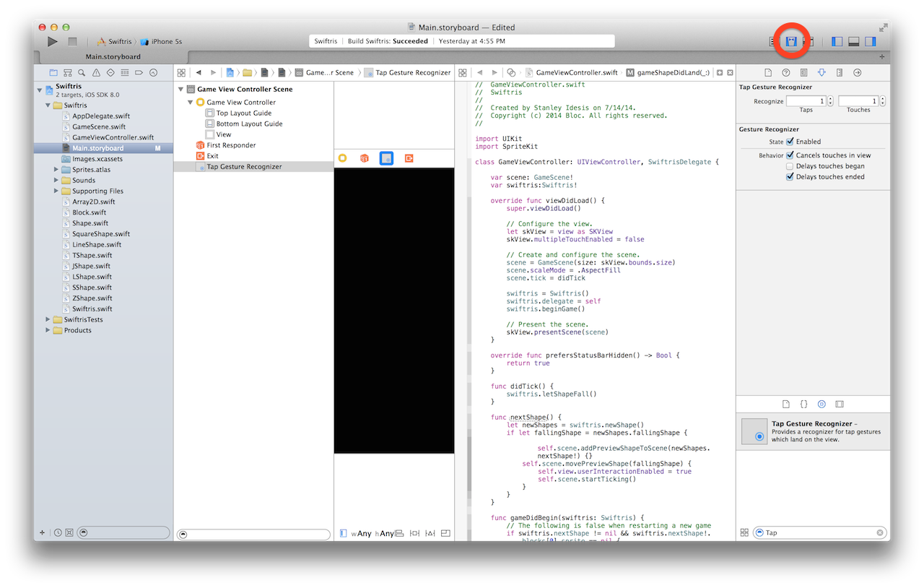924x588 pixels.
Task: Click the Touches number field
Action: pos(858,101)
